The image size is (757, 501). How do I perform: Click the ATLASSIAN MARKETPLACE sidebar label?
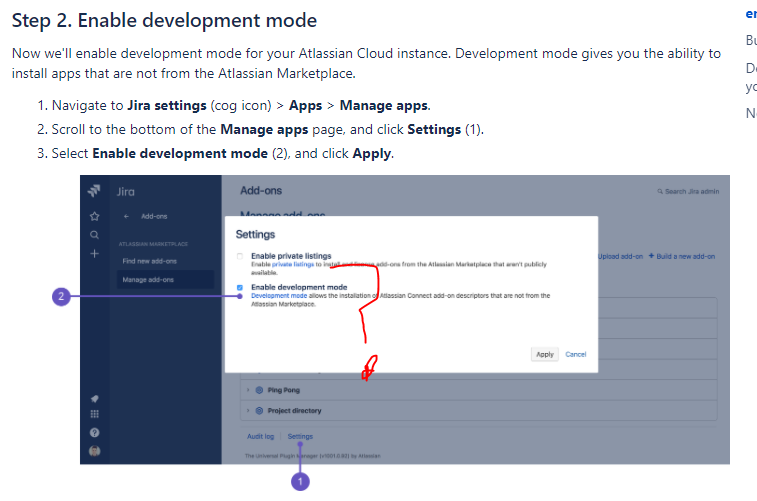[153, 244]
